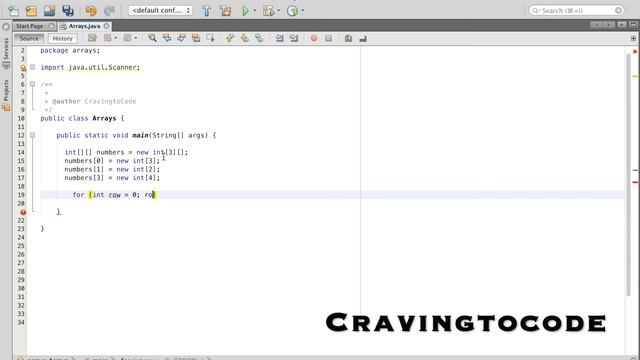Open the default configuration dropdown
The height and width of the screenshot is (360, 640).
pyautogui.click(x=160, y=11)
